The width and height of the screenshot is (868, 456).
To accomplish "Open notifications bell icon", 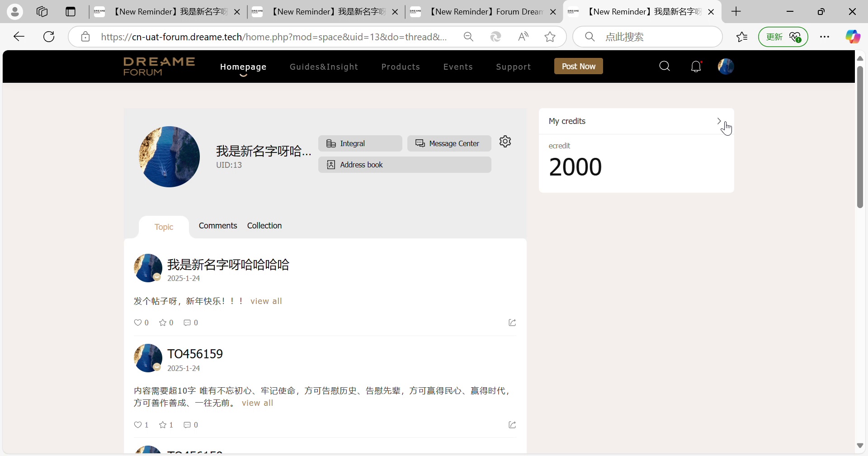I will [696, 66].
